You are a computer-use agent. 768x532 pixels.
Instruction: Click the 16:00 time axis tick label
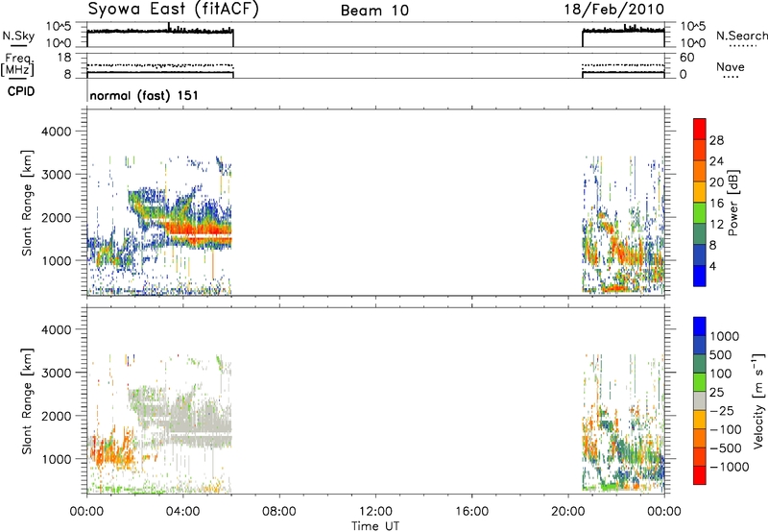(471, 512)
